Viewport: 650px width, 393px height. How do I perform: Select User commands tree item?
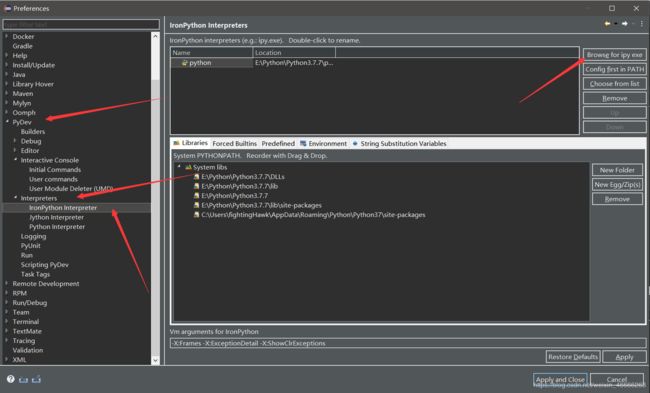(x=53, y=179)
